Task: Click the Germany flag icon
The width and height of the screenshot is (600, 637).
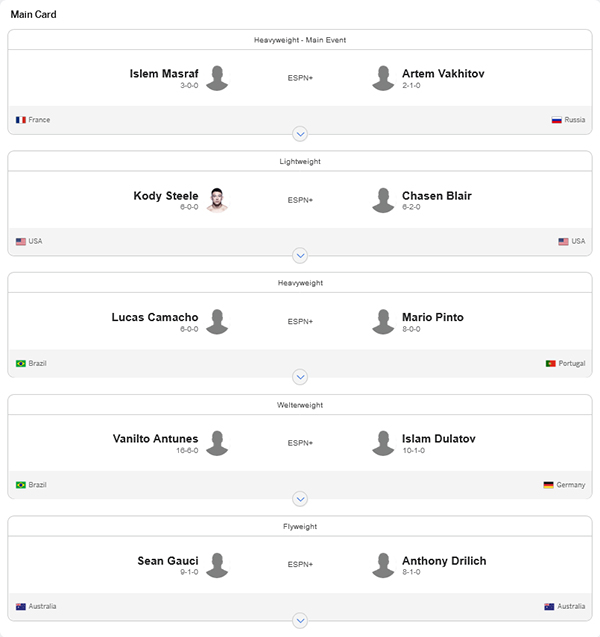Action: tap(548, 485)
